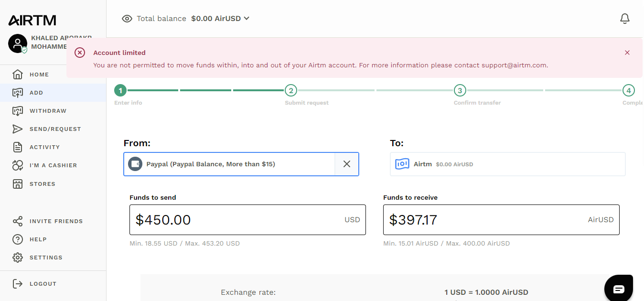Clear the selected Paypal method
The height and width of the screenshot is (301, 644).
coord(347,164)
